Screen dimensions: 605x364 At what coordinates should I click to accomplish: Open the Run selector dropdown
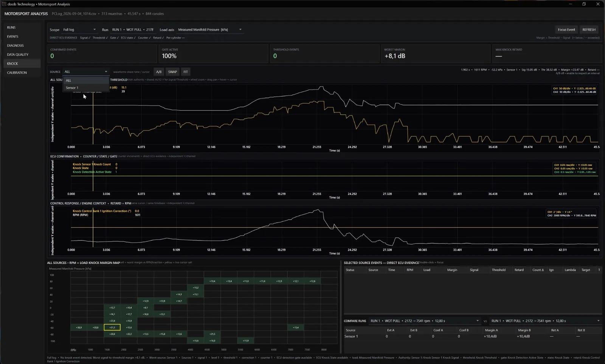click(133, 29)
